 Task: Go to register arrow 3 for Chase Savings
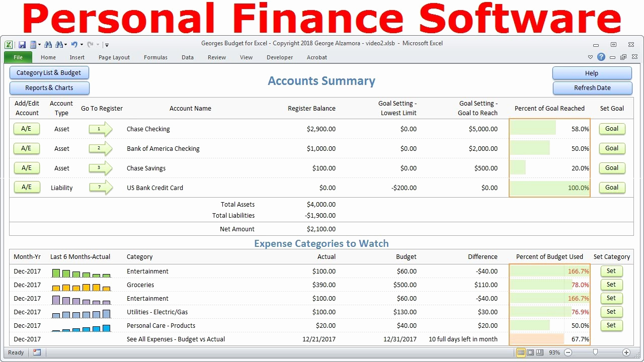tap(101, 168)
